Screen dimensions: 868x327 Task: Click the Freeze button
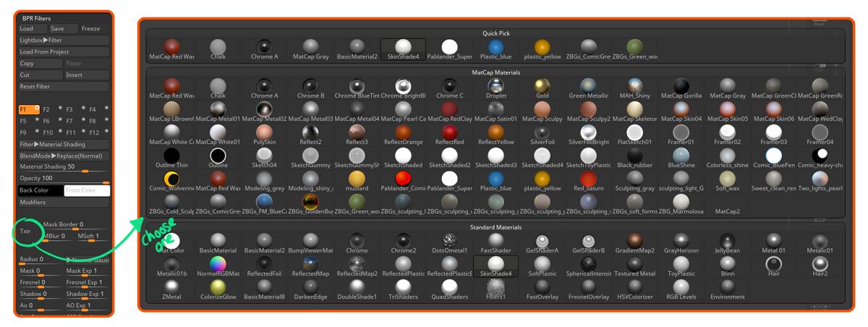click(95, 29)
